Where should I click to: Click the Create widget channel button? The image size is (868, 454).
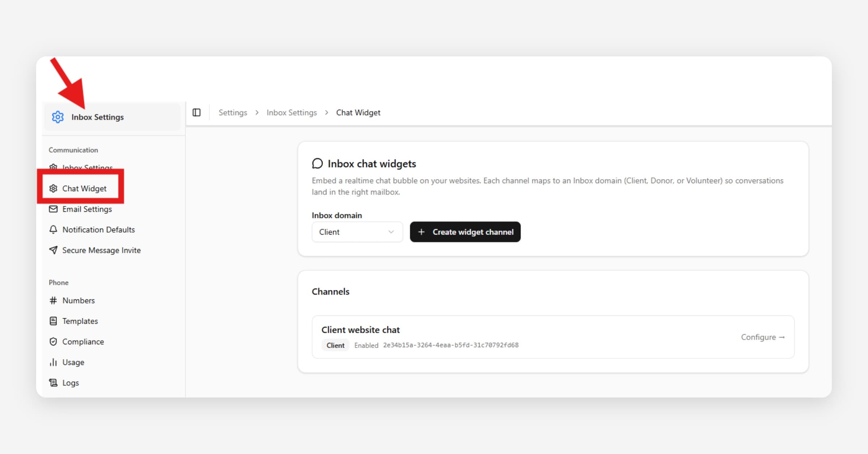click(x=465, y=232)
